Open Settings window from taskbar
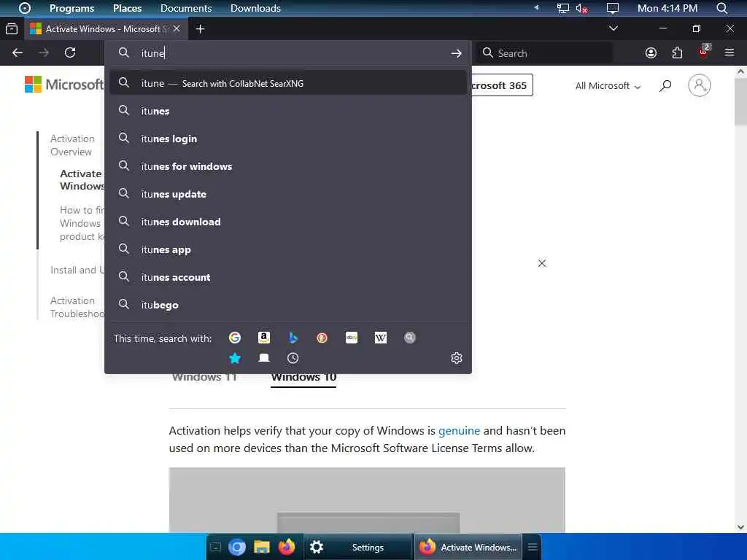Viewport: 747px width, 560px height. 357,547
